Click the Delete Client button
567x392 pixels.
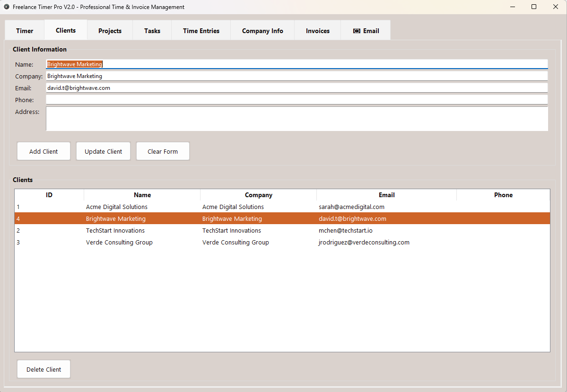44,369
